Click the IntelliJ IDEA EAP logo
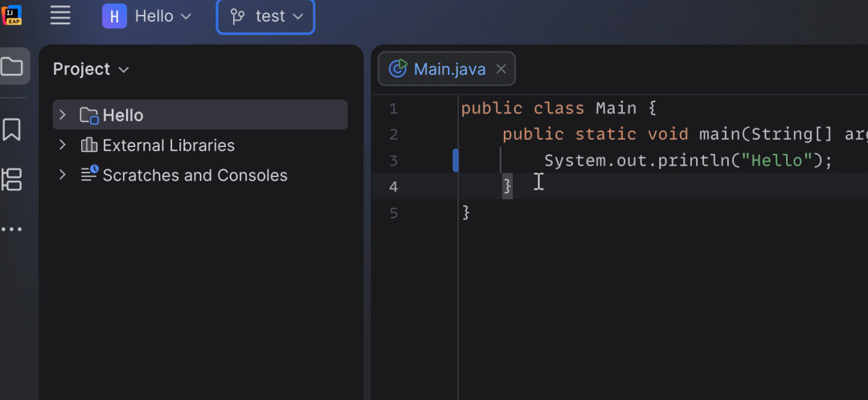 point(11,15)
